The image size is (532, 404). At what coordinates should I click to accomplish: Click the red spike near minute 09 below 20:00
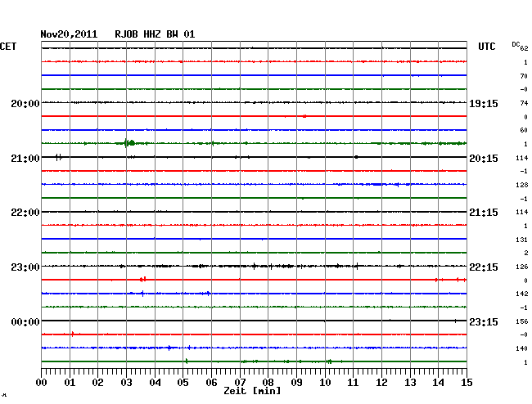[304, 116]
